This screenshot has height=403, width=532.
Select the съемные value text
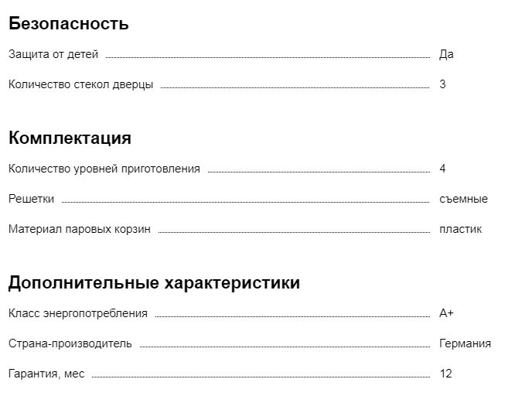(463, 199)
